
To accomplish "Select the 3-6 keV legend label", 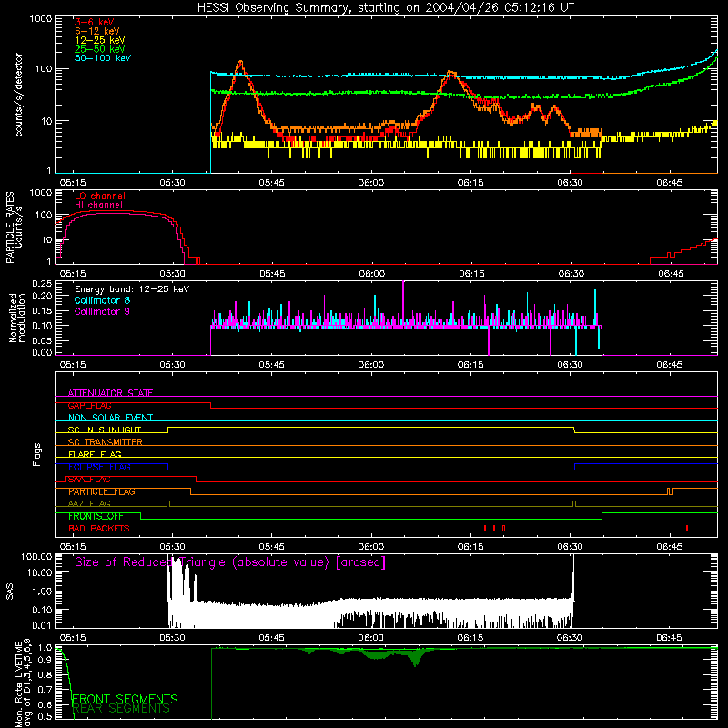I will coord(95,22).
